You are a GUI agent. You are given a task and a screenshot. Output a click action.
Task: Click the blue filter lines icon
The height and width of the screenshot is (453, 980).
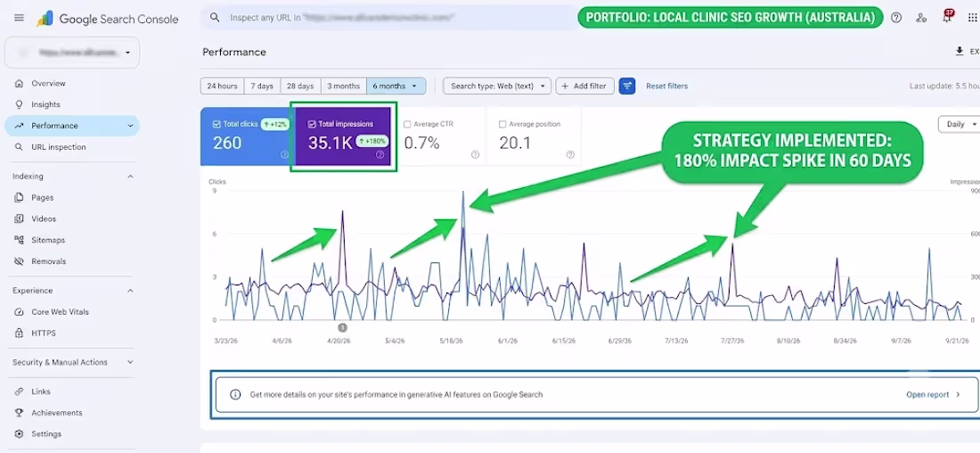(x=627, y=86)
